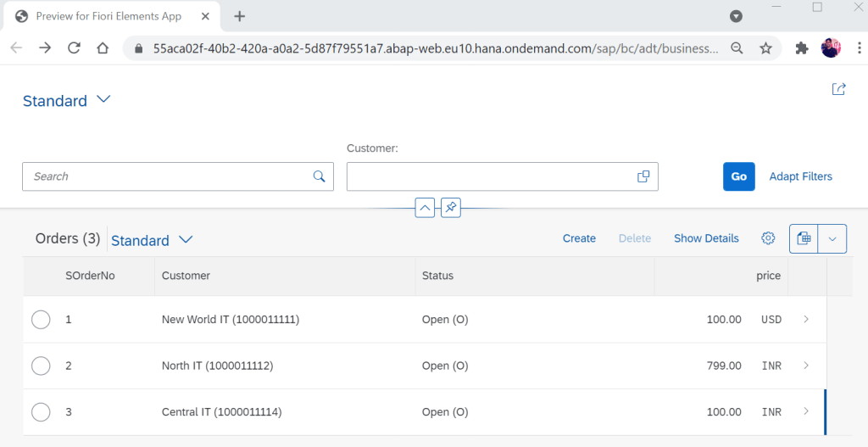
Task: Open Customer value help icon
Action: coord(643,176)
